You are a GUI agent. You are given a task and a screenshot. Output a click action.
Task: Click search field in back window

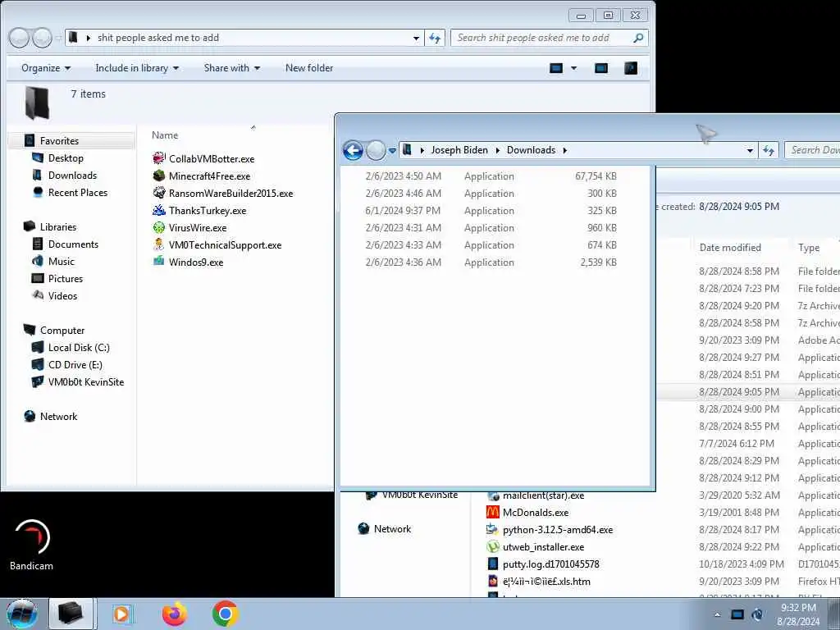pyautogui.click(x=541, y=38)
